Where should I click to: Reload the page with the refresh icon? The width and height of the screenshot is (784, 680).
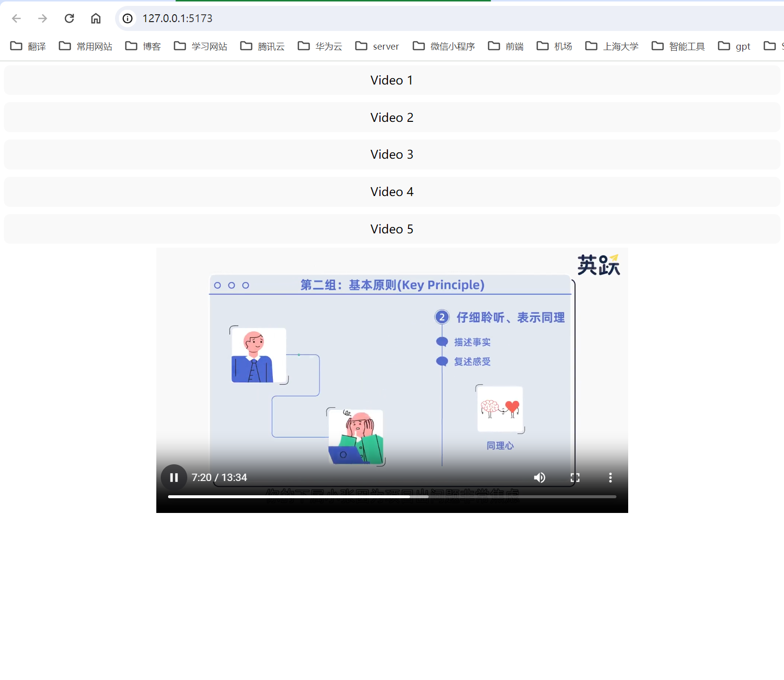pyautogui.click(x=69, y=18)
